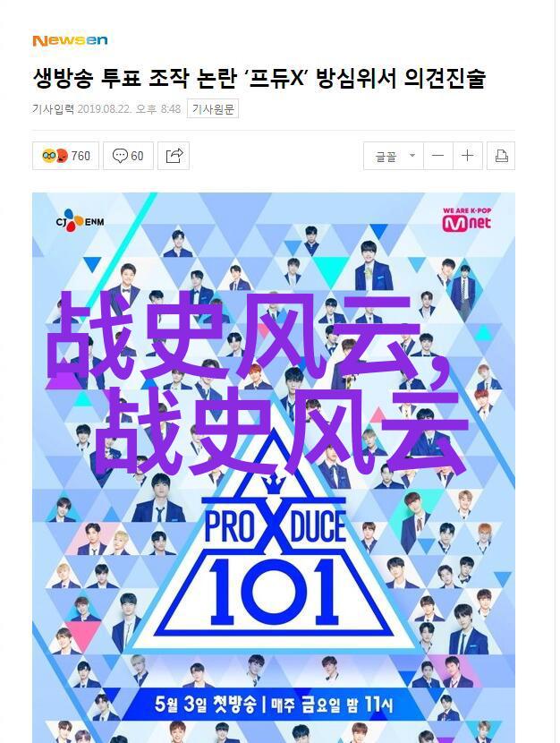Click the article timestamp 2019.08.22
The image size is (560, 743).
105,109
